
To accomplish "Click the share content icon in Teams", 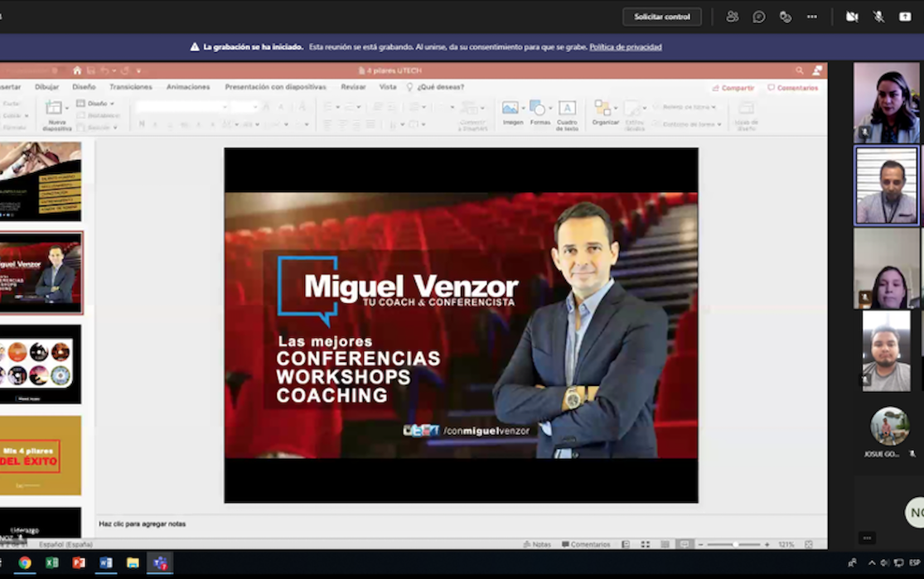I will (905, 17).
